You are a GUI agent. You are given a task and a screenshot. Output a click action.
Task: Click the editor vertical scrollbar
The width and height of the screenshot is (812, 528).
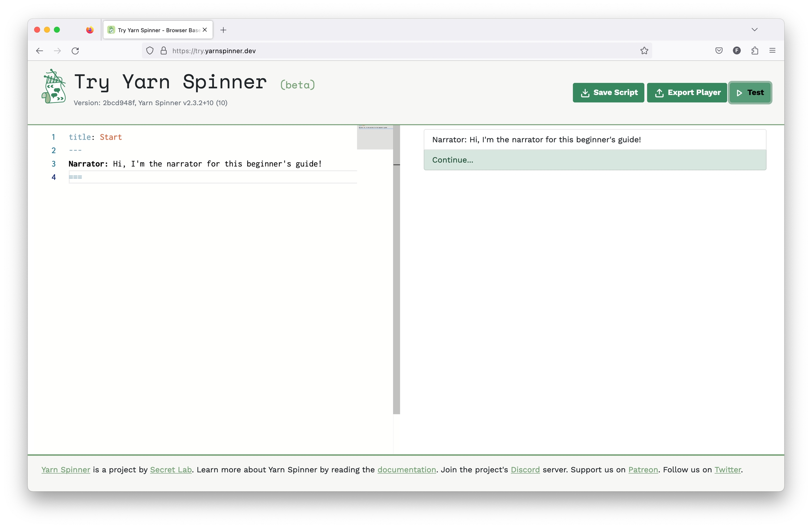coord(396,269)
